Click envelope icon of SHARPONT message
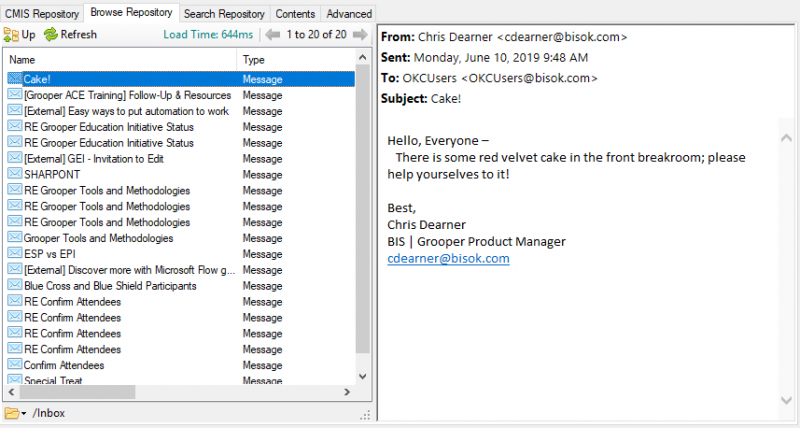 click(15, 173)
